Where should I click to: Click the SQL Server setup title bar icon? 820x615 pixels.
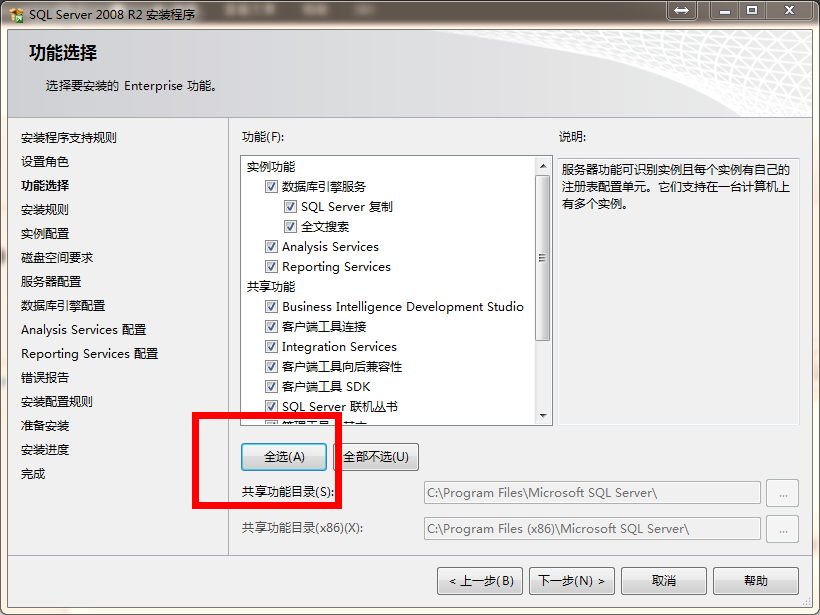(x=17, y=15)
